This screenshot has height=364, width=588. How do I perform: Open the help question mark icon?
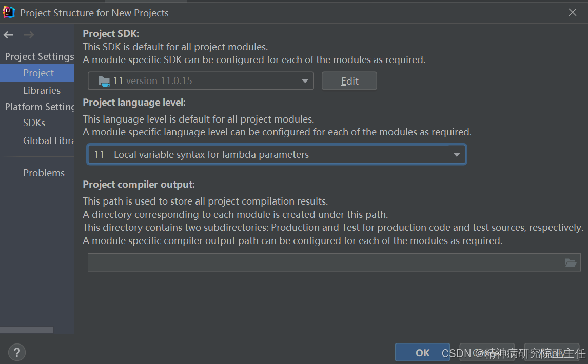coord(16,352)
